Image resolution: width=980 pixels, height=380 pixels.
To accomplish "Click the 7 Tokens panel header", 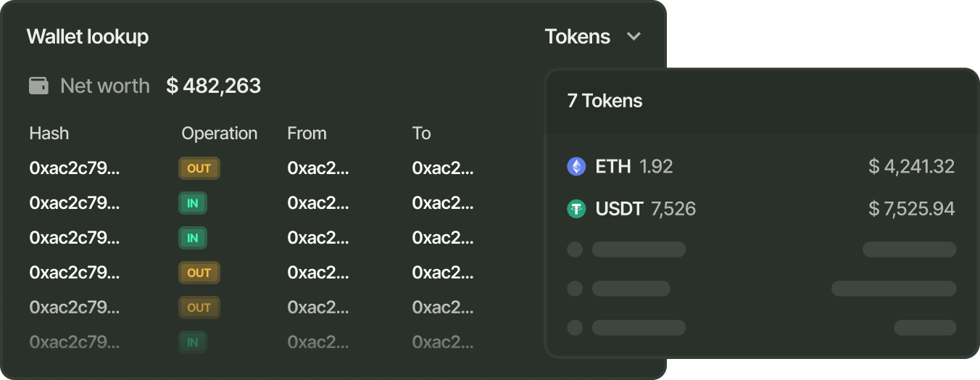I will (x=605, y=101).
